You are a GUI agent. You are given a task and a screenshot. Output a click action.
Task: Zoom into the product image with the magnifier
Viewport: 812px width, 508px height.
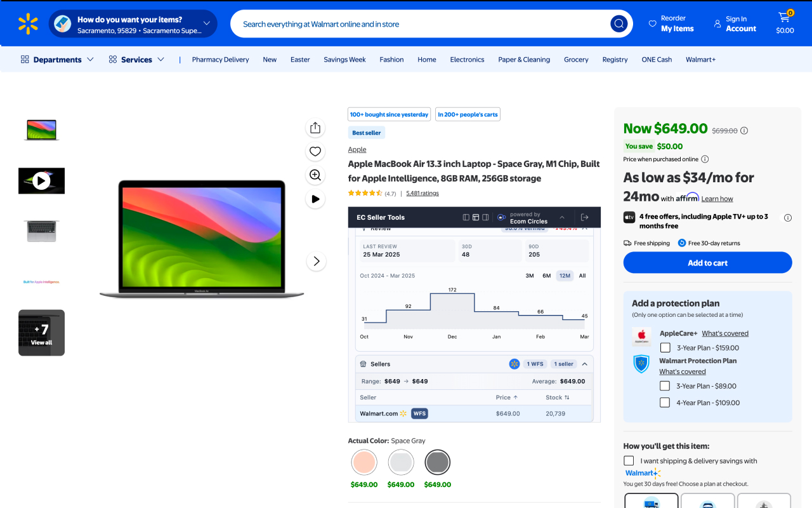click(x=315, y=175)
